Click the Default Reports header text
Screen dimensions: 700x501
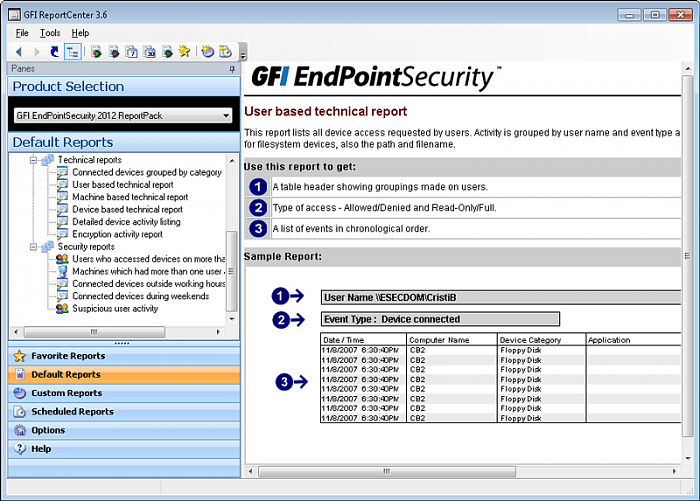[63, 142]
